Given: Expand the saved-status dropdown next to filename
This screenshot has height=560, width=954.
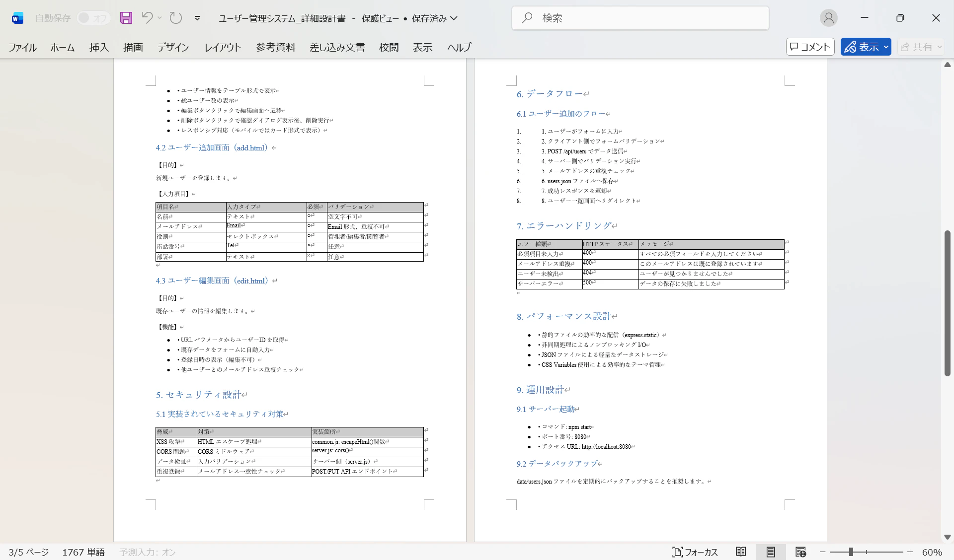Looking at the screenshot, I should 454,18.
